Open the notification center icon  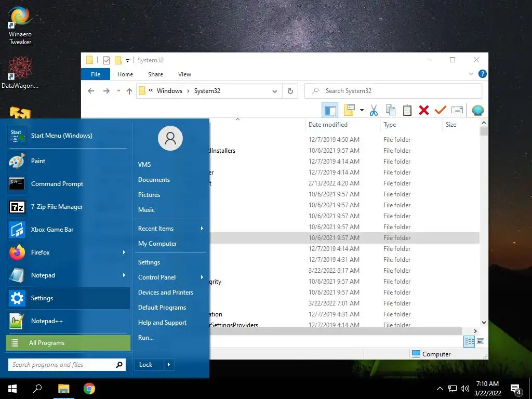[x=516, y=389]
